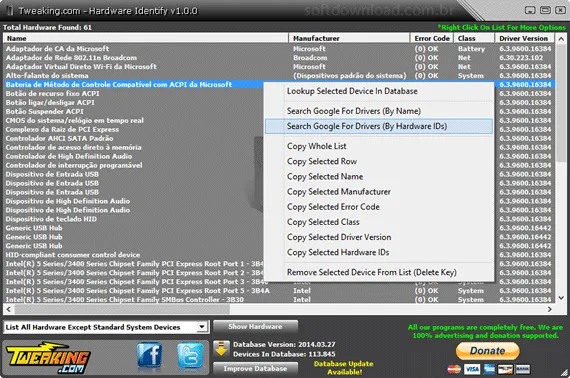Click the Broadcom manufacturer cell
The height and width of the screenshot is (378, 570).
[310, 58]
